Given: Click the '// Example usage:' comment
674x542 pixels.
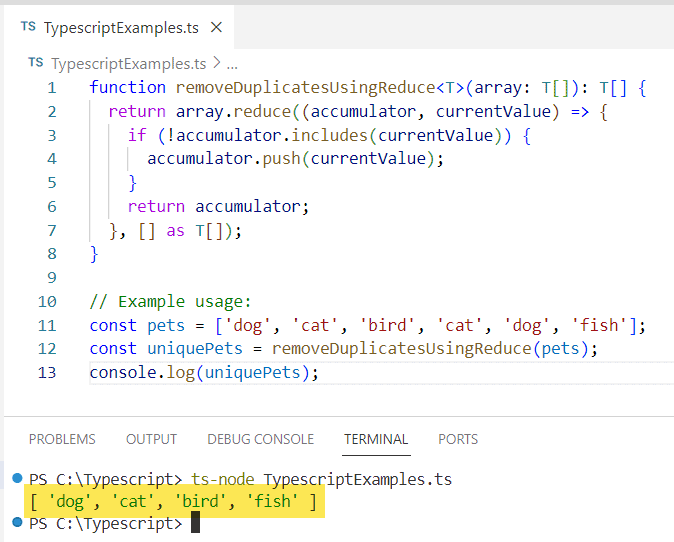Looking at the screenshot, I should [170, 302].
